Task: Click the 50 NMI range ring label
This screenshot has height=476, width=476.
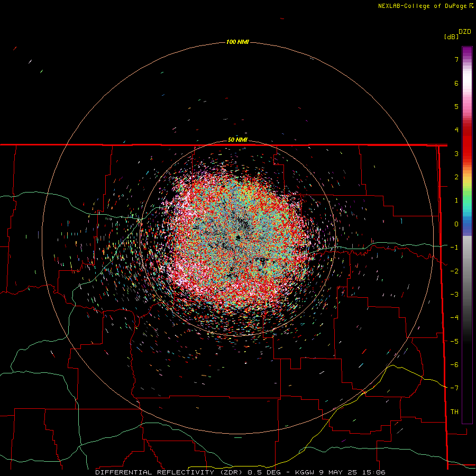Action: click(x=237, y=140)
